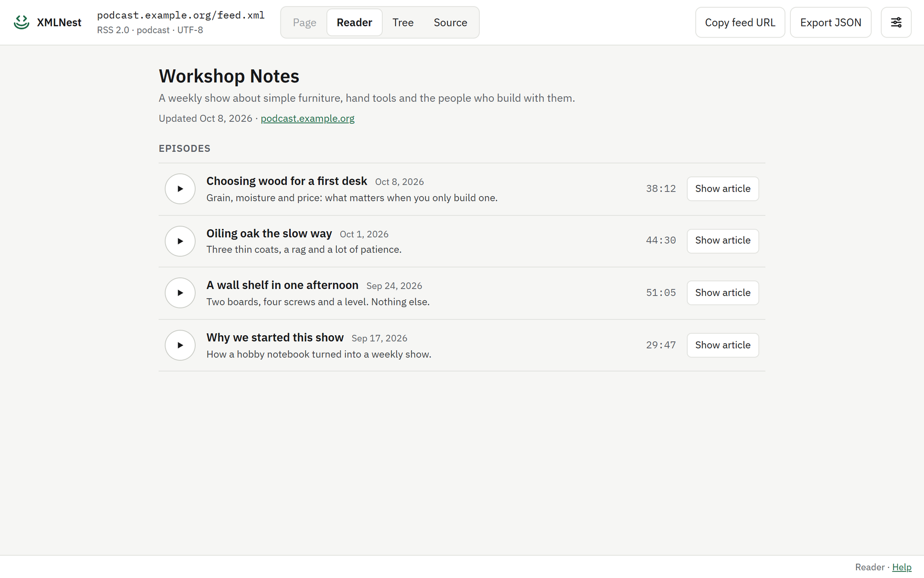Viewport: 924px width, 578px height.
Task: Click the Workshop Notes heading
Action: 229,76
